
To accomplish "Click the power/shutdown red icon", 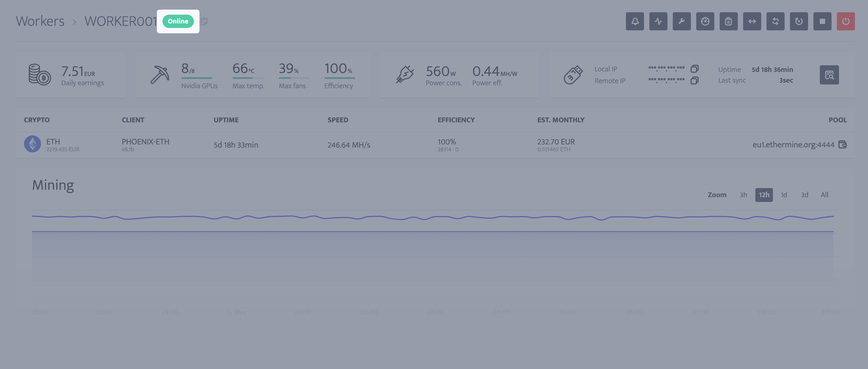I will tap(846, 21).
